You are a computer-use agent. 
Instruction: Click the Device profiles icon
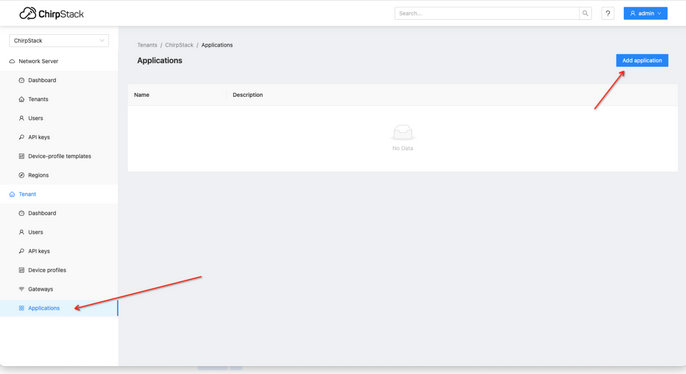click(x=21, y=270)
